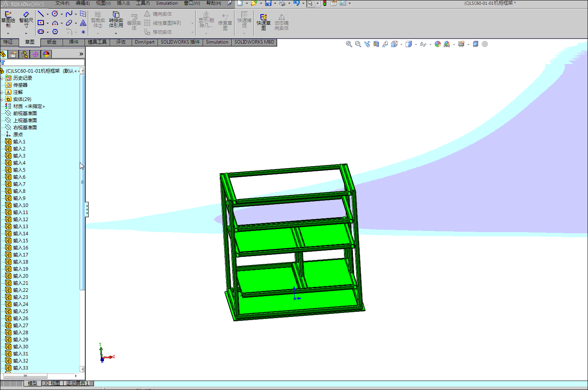Open PropertyManager panel tab

tap(13, 54)
